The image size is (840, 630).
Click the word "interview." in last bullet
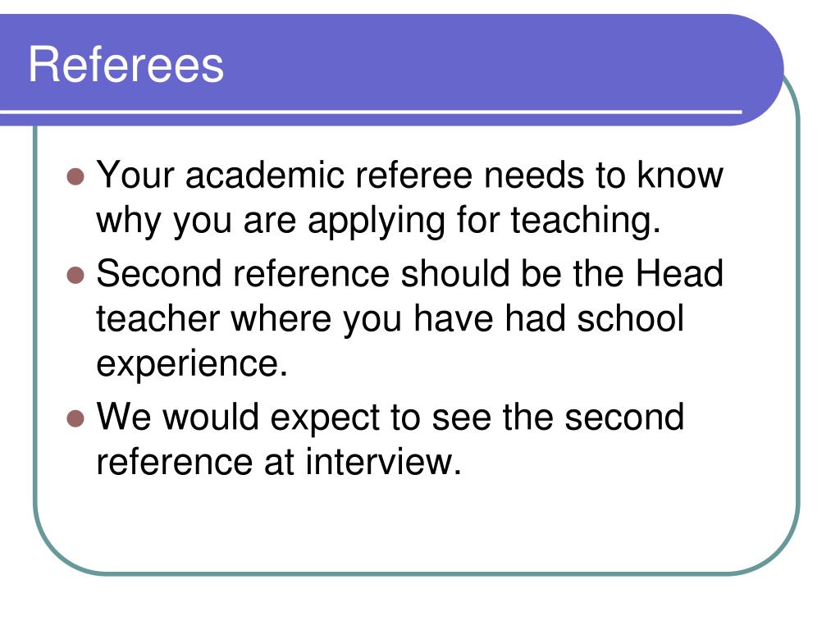click(x=383, y=462)
